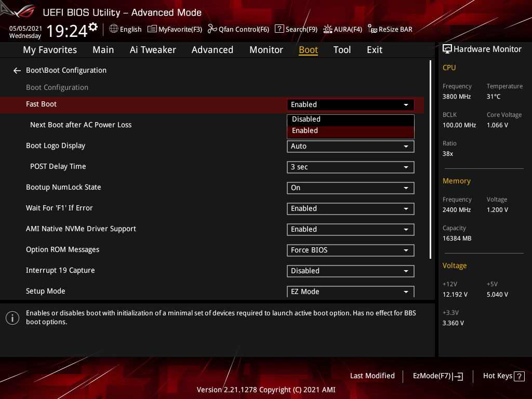Click the English language label
532x399 pixels.
coord(130,30)
